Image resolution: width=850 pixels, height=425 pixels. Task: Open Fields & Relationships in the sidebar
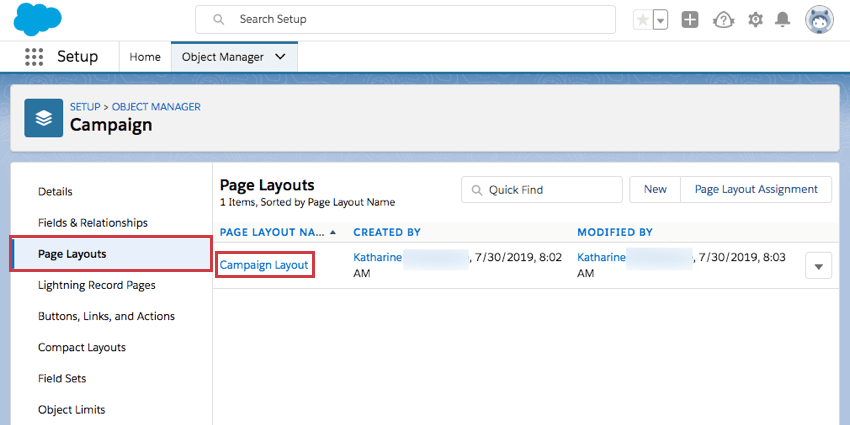pyautogui.click(x=93, y=223)
